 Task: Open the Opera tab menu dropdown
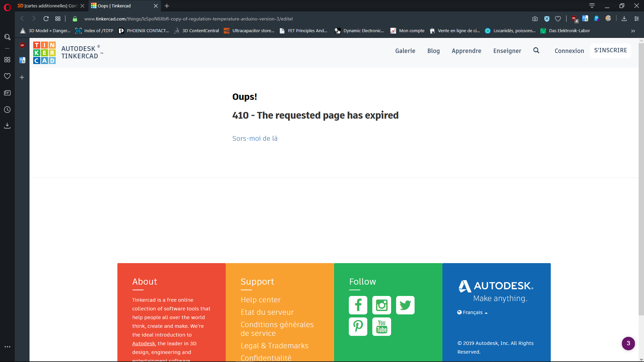(x=592, y=6)
